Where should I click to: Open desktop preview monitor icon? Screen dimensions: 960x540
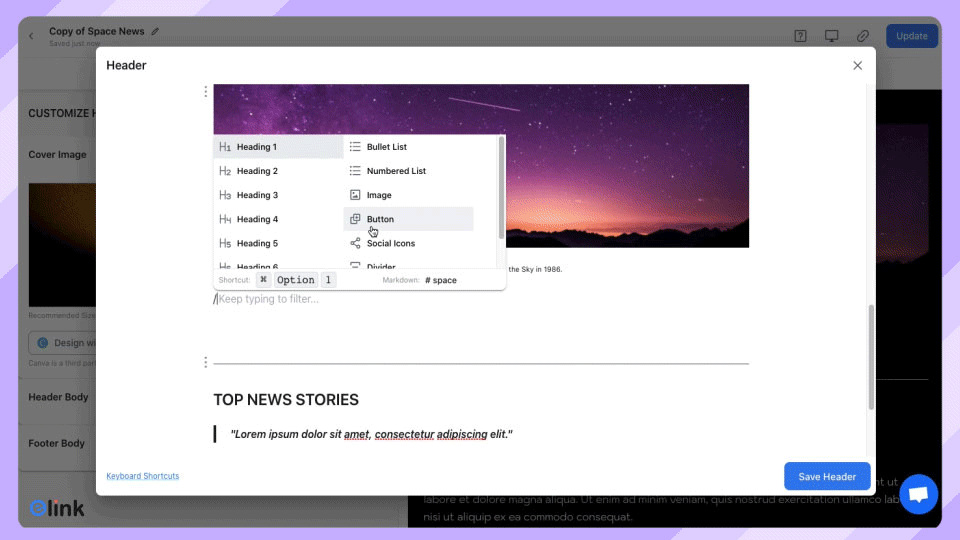(831, 36)
